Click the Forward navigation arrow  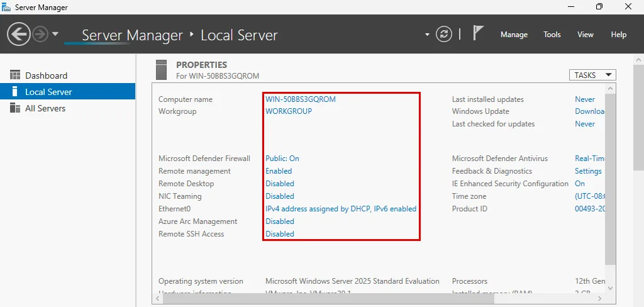coord(40,34)
